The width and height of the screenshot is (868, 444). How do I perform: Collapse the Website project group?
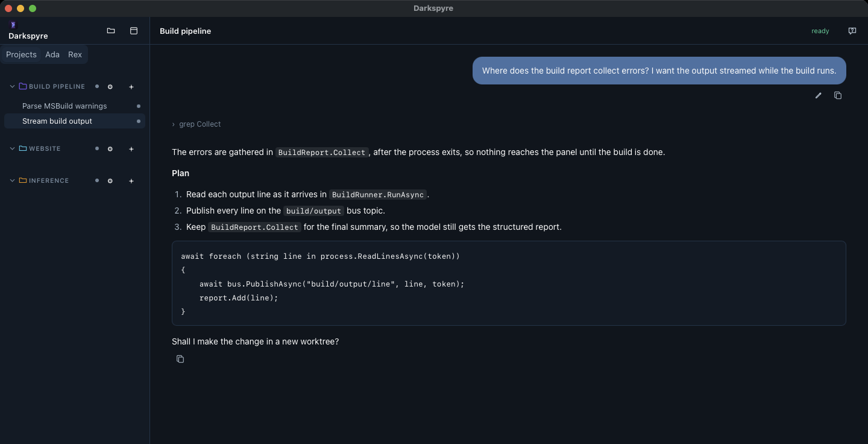click(12, 148)
